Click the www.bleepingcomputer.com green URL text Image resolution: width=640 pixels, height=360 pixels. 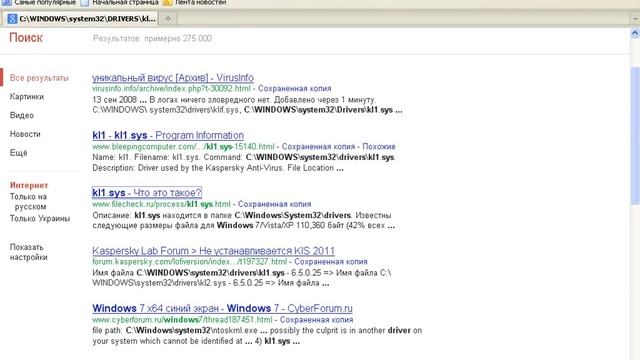[x=183, y=147]
